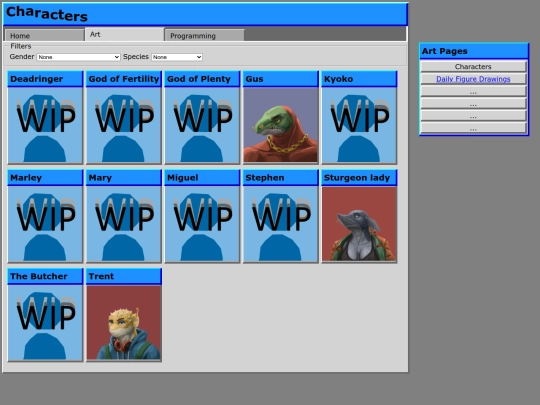View Trent pufferfish character portrait
Image resolution: width=540 pixels, height=405 pixels.
click(124, 323)
